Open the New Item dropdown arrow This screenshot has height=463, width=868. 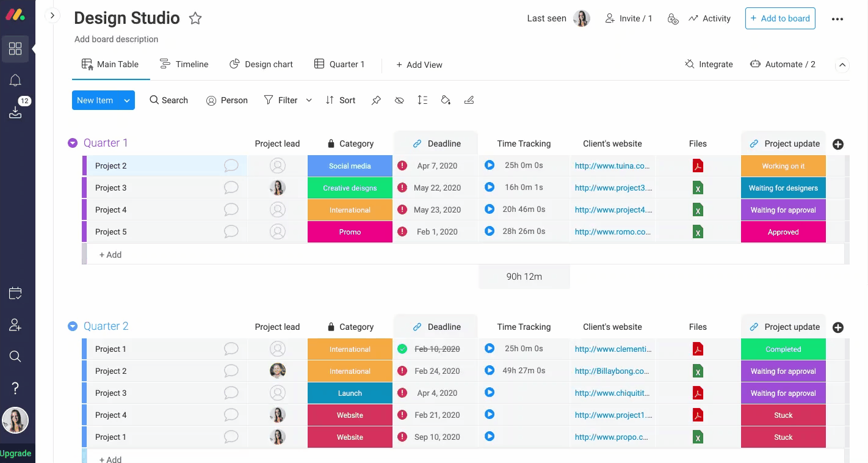pos(127,100)
